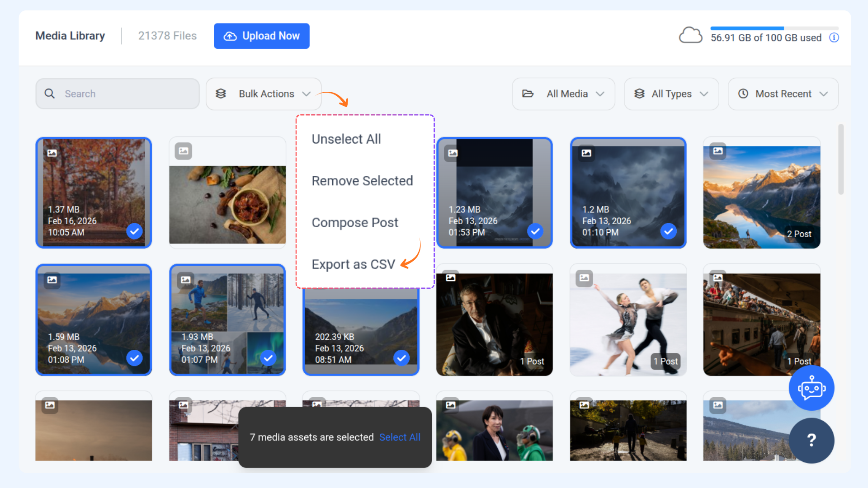The image size is (868, 488).
Task: Open the All Types filter dropdown
Action: coord(671,94)
